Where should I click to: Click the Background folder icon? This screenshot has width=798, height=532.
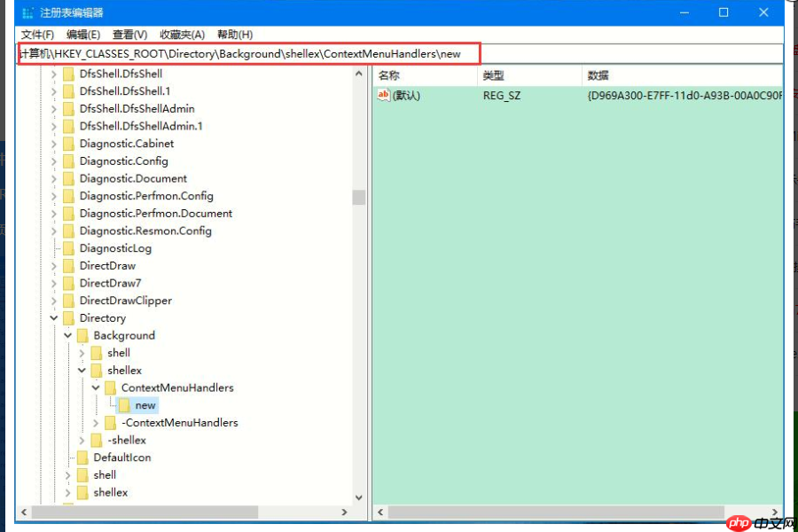coord(82,335)
